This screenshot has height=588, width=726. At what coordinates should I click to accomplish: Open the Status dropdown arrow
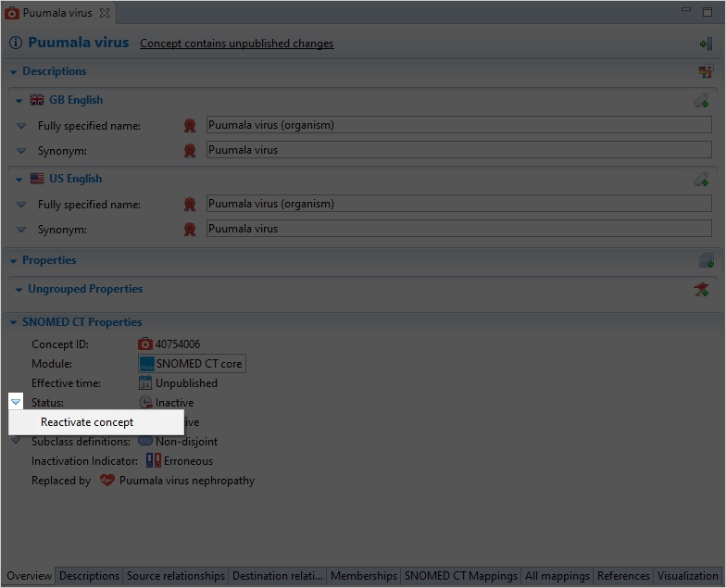[16, 403]
